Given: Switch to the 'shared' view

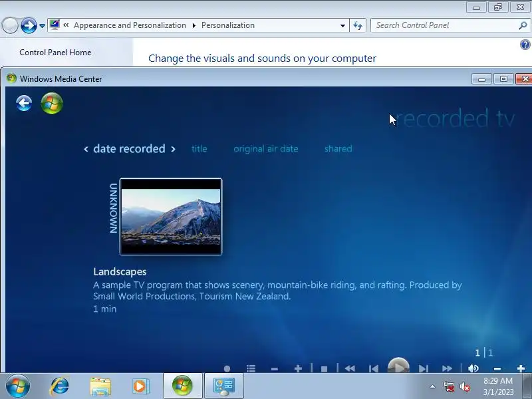Looking at the screenshot, I should pyautogui.click(x=338, y=148).
